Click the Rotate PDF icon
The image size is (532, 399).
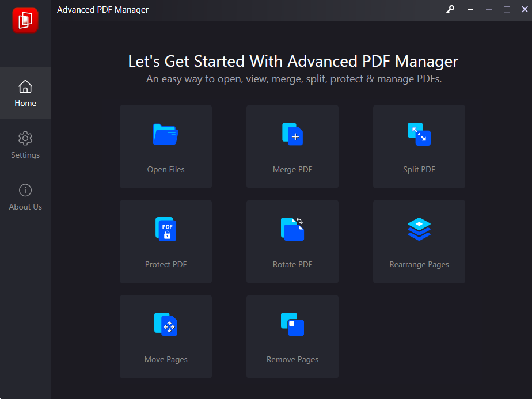(292, 229)
